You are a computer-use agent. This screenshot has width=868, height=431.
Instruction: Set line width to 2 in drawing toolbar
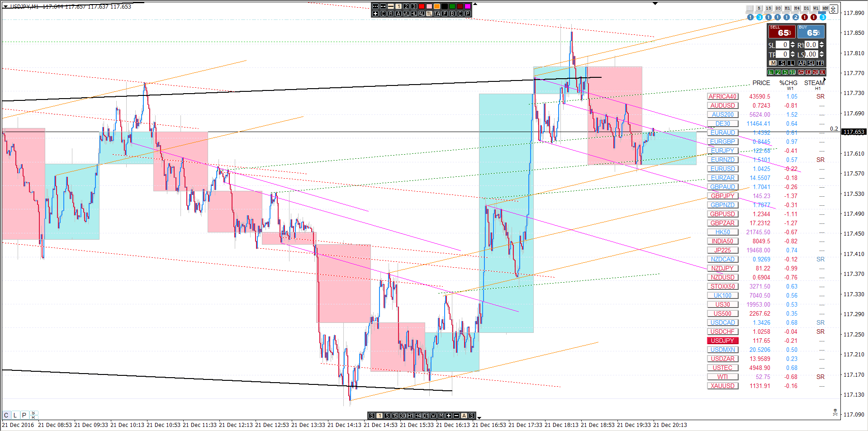pyautogui.click(x=406, y=6)
